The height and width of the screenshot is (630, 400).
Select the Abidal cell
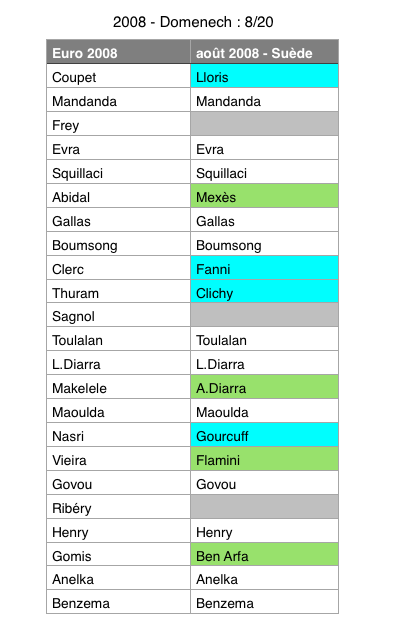point(118,196)
